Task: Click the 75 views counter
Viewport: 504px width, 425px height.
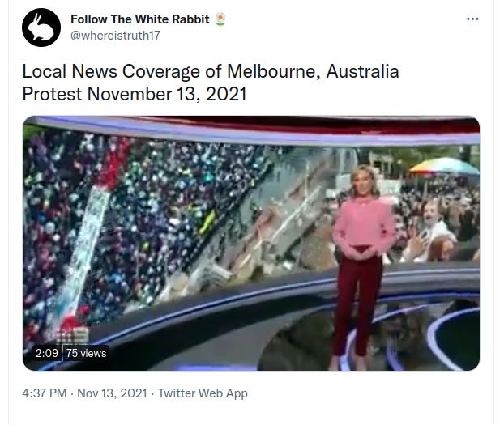Action: point(86,353)
